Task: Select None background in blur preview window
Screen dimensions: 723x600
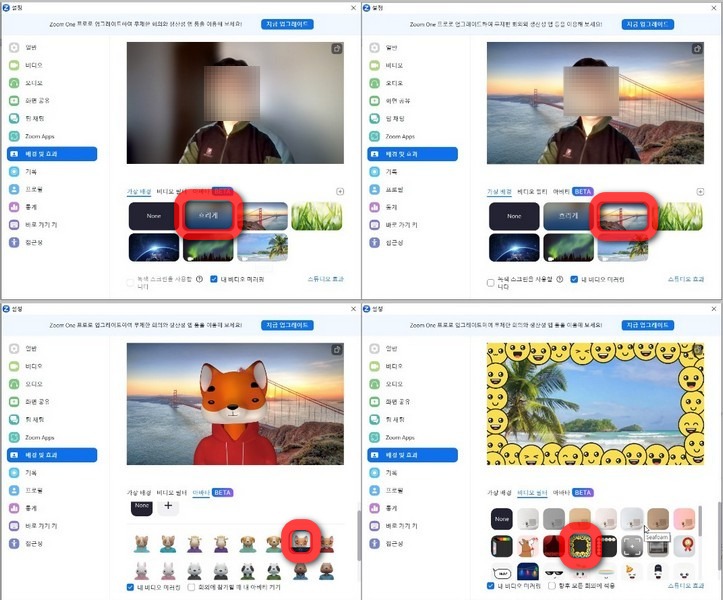Action: [154, 216]
